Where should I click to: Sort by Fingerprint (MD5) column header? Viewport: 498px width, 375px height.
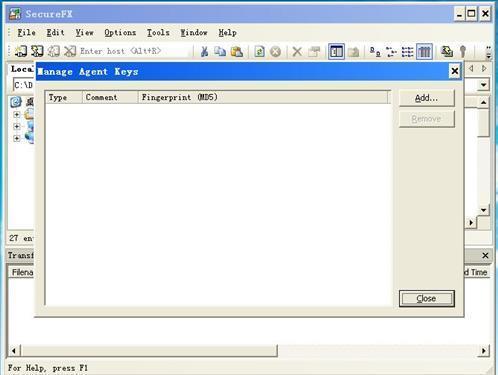click(x=263, y=97)
